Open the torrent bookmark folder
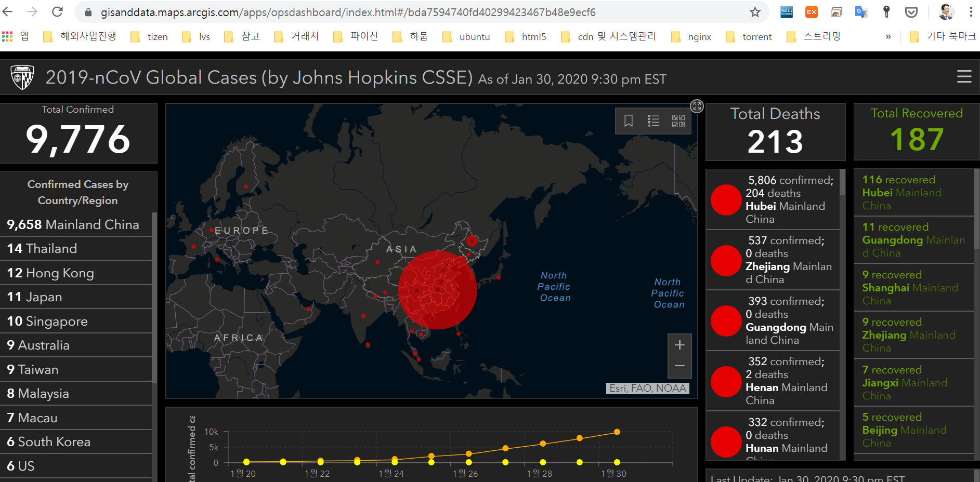 point(749,36)
